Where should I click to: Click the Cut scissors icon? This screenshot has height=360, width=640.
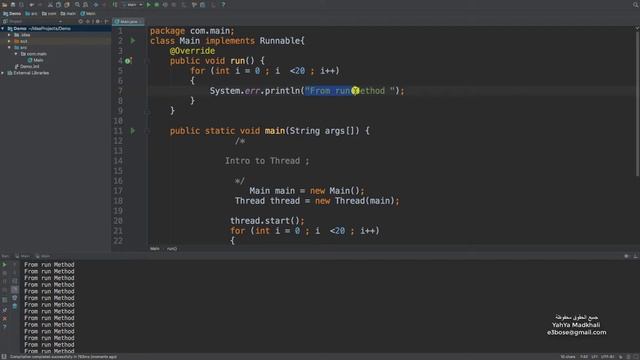(50, 4)
